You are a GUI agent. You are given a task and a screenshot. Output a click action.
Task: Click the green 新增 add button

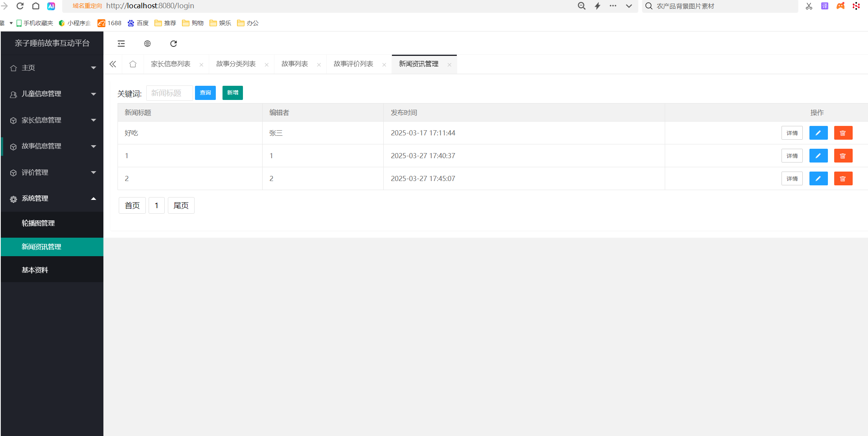[232, 93]
